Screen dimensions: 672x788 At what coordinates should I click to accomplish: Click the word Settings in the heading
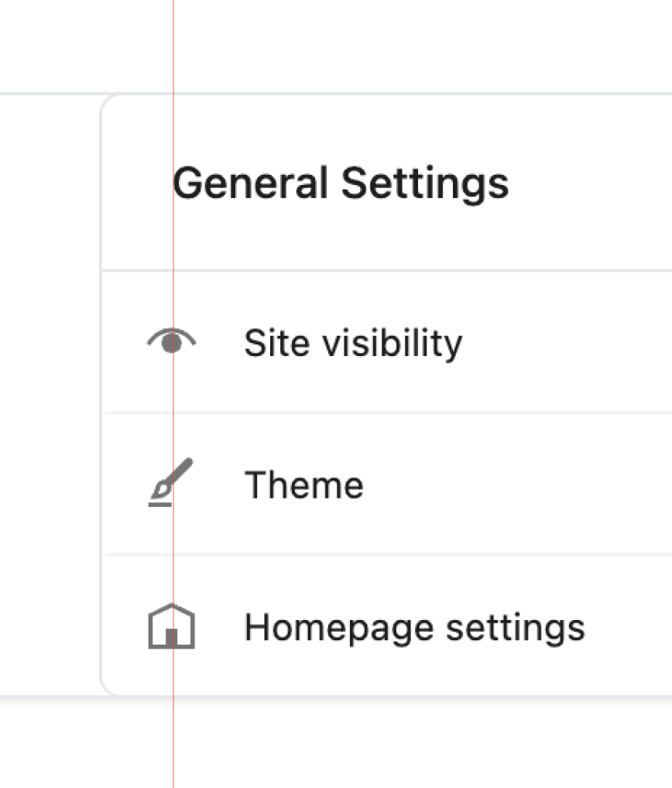(425, 184)
